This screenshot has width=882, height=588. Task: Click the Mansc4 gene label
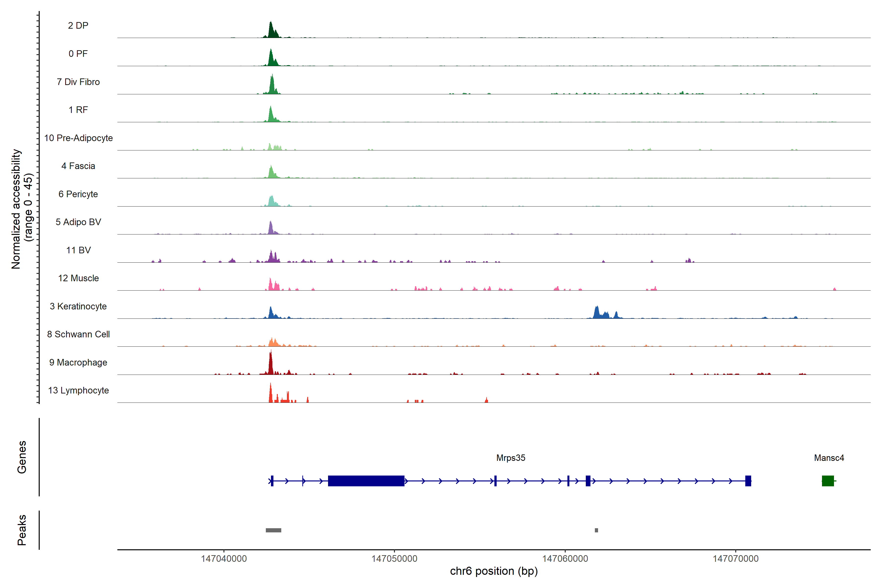coord(829,458)
